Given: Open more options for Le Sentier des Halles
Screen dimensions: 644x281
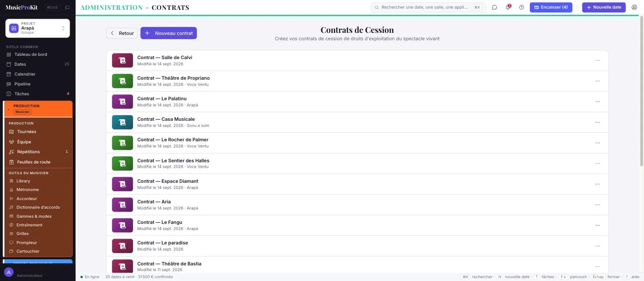Looking at the screenshot, I should [598, 164].
